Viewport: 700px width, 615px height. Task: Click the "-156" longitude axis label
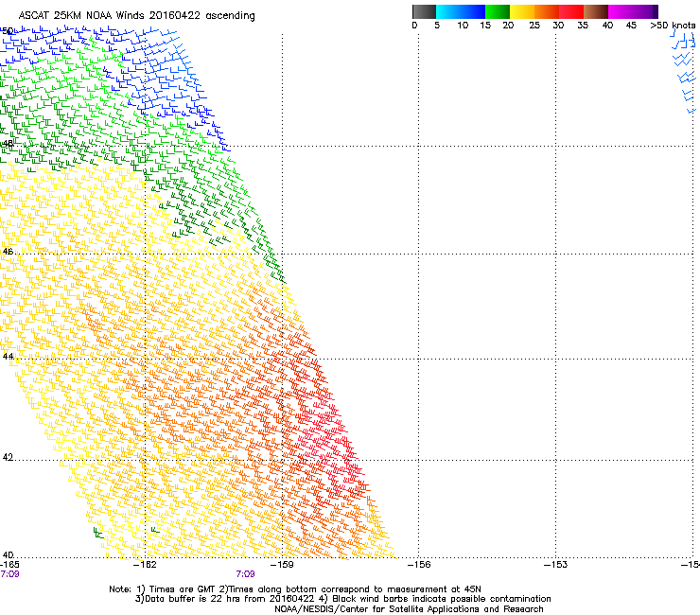click(419, 564)
